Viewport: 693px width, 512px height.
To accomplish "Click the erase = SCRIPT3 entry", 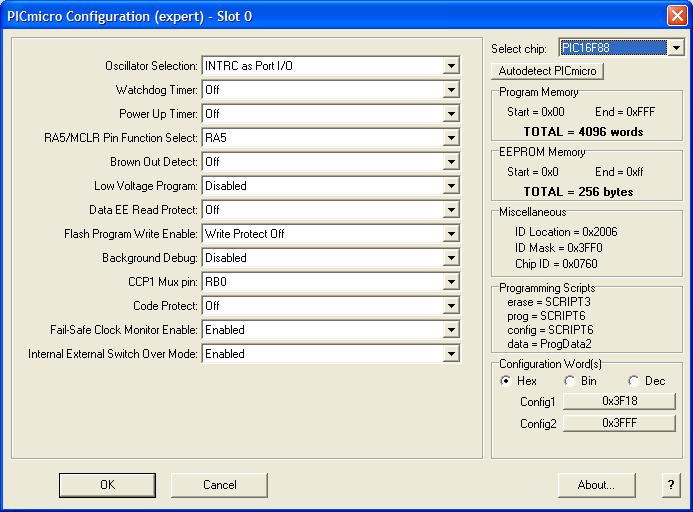I will pos(549,302).
